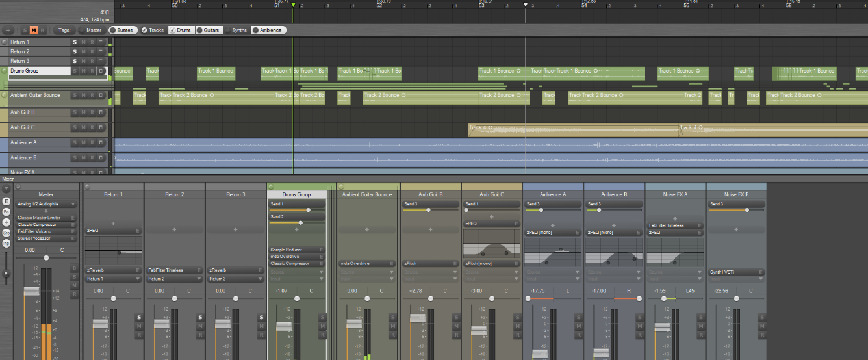Collapse Return 1 track with minus button
This screenshot has height=360, width=868.
(101, 42)
